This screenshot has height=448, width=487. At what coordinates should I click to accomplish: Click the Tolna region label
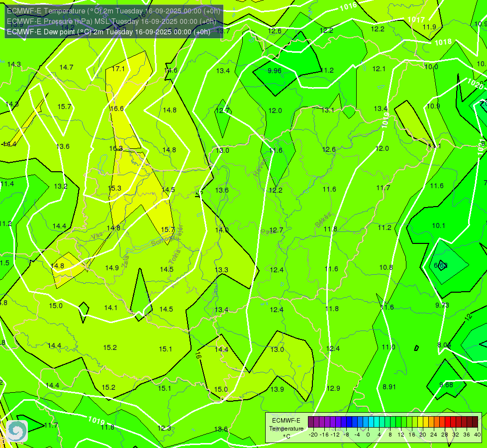175,257
